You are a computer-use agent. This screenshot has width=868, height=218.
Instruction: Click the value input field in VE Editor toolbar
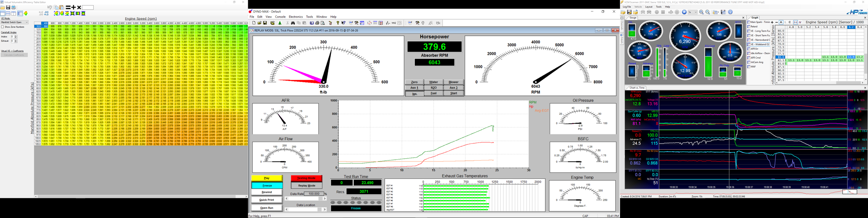[88, 7]
